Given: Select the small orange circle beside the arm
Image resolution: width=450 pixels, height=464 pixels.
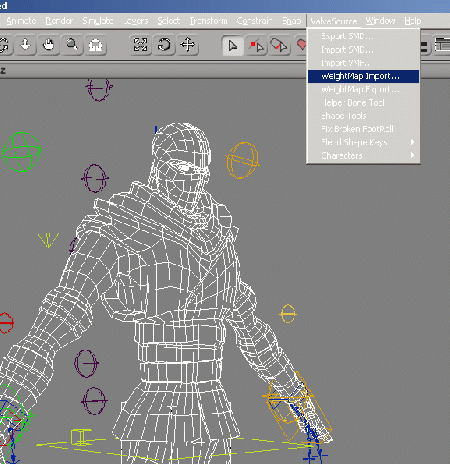Looking at the screenshot, I should coord(288,314).
